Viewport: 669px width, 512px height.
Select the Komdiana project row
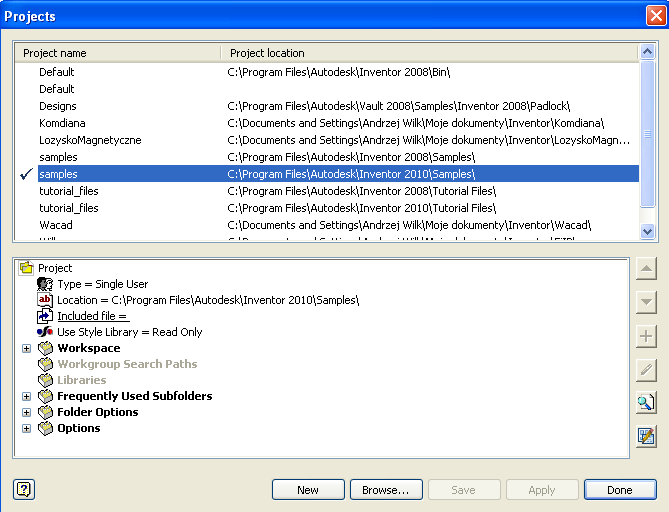(x=327, y=123)
